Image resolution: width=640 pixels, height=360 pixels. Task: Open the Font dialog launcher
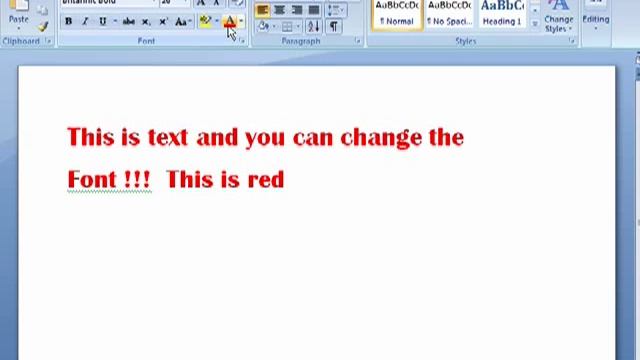(x=242, y=41)
